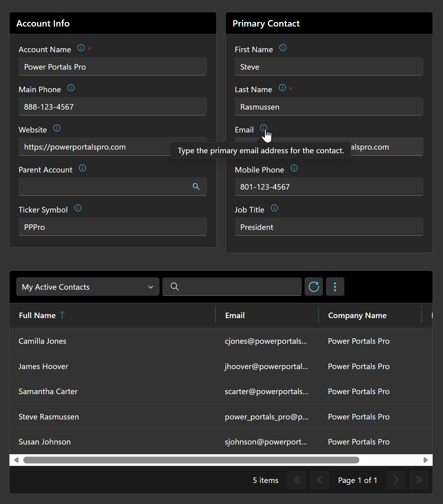This screenshot has height=504, width=443.
Task: Select the Samantha Carter row
Action: (221, 391)
